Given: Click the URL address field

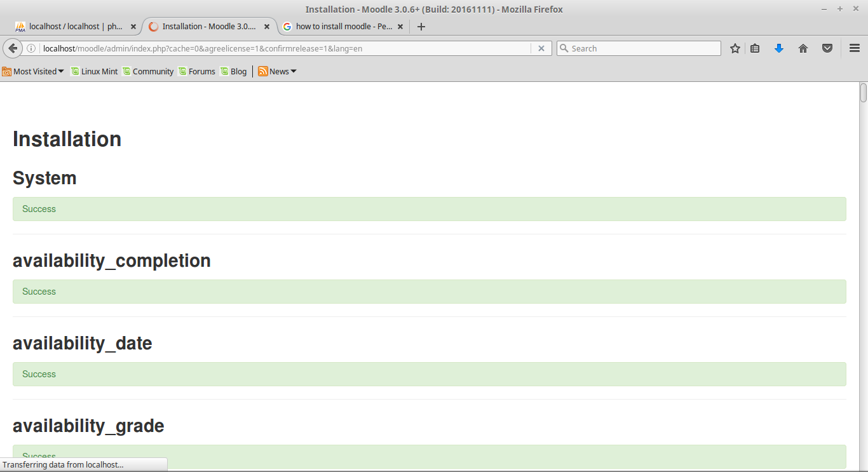Looking at the screenshot, I should (286, 48).
